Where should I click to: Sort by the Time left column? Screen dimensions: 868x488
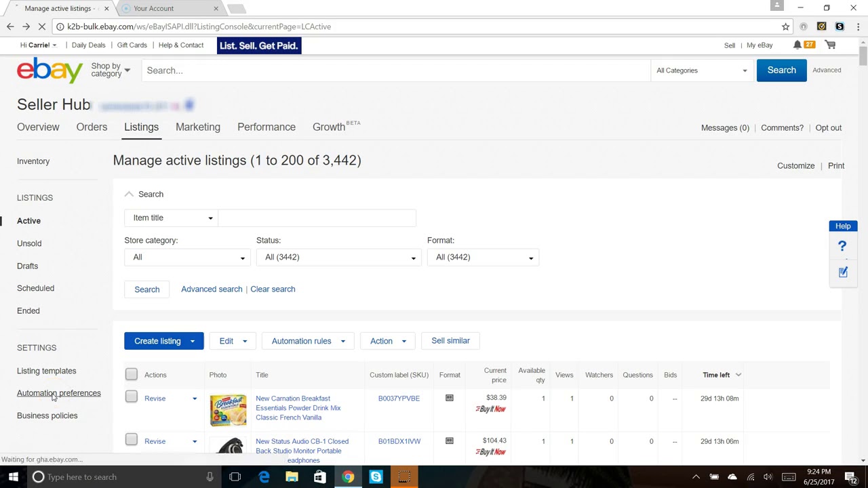(x=722, y=375)
